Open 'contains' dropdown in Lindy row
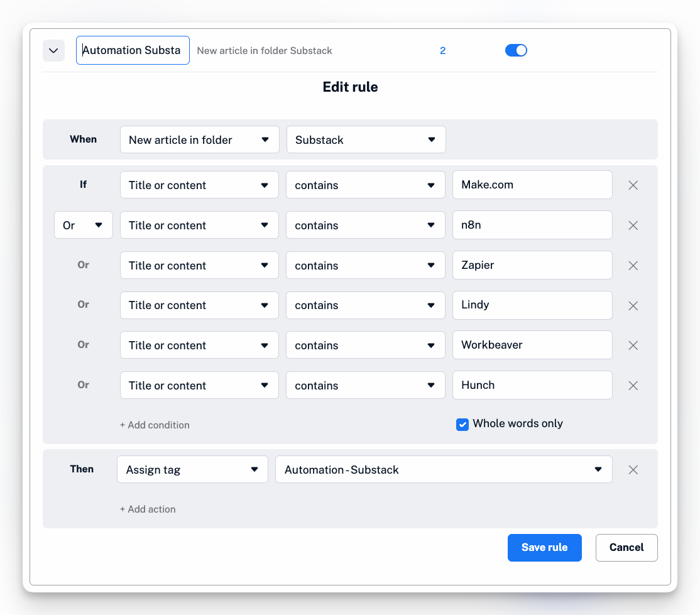Screen dimensions: 700x615 pos(366,305)
